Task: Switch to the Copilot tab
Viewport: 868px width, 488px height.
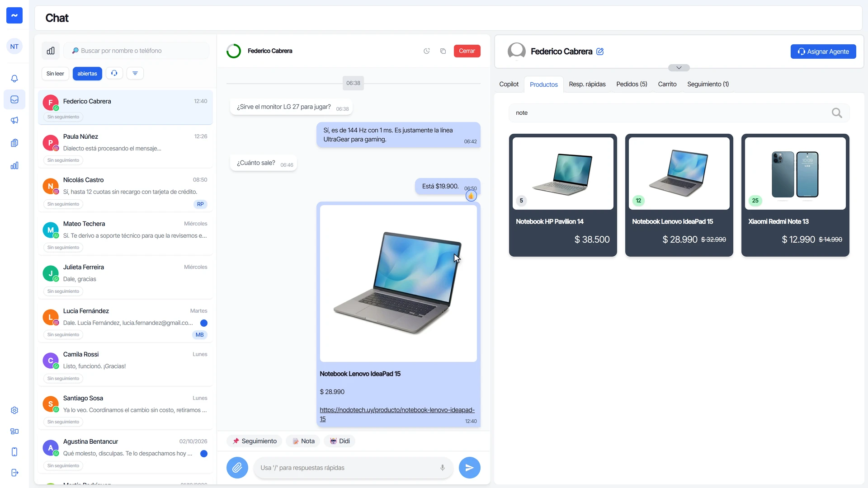Action: coord(509,84)
